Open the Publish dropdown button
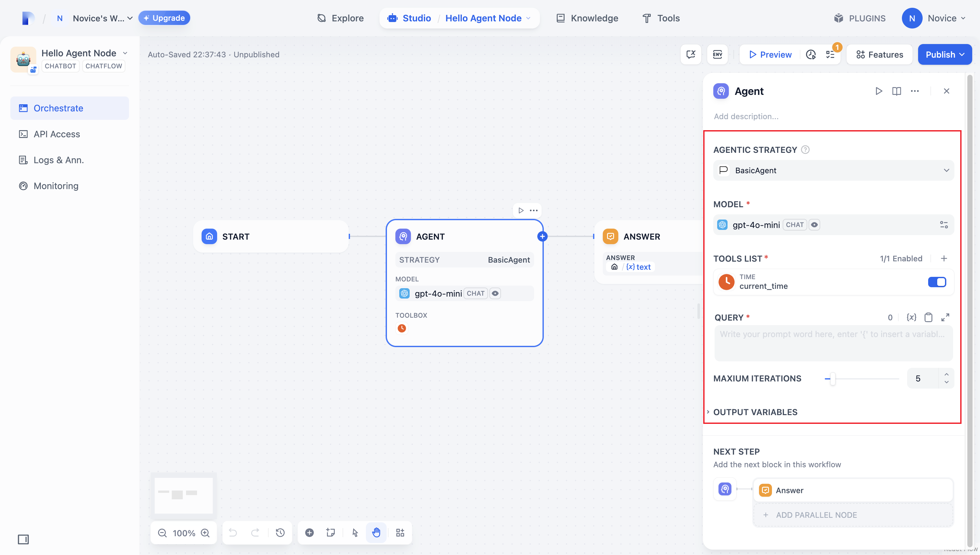Viewport: 980px width, 555px height. click(x=945, y=54)
